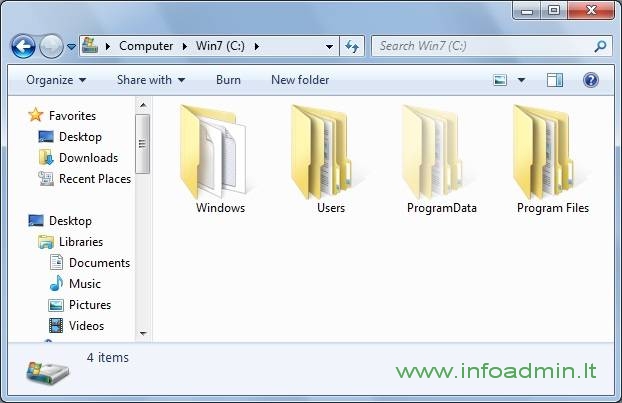Click the Recent Places icon
The height and width of the screenshot is (403, 622).
46,178
